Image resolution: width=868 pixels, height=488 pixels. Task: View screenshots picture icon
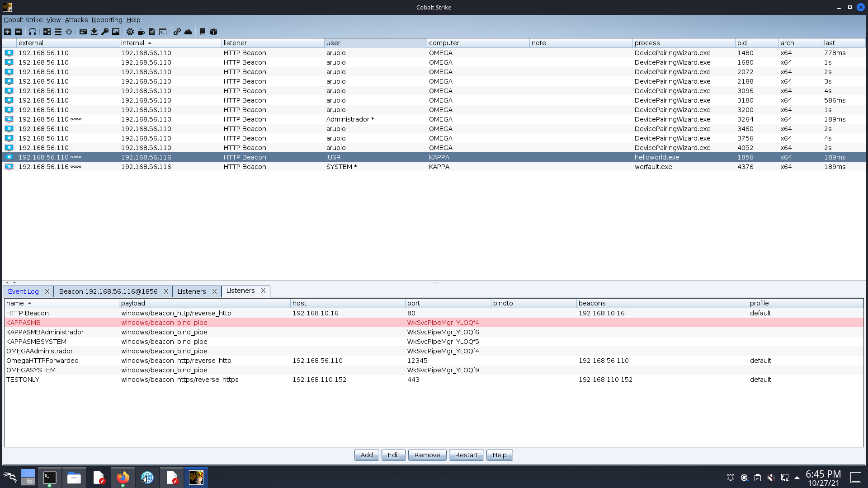click(116, 32)
